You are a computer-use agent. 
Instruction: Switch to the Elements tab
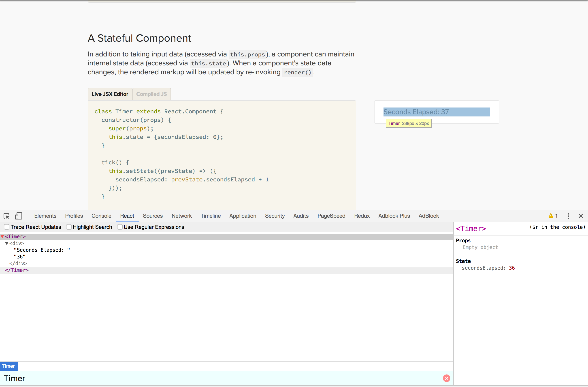point(45,216)
